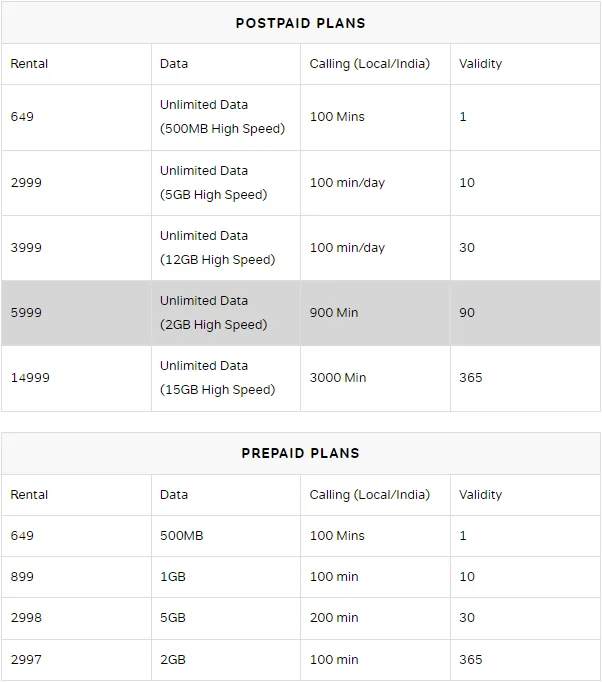Select the 14999 rental cell
This screenshot has height=682, width=602.
coord(76,378)
